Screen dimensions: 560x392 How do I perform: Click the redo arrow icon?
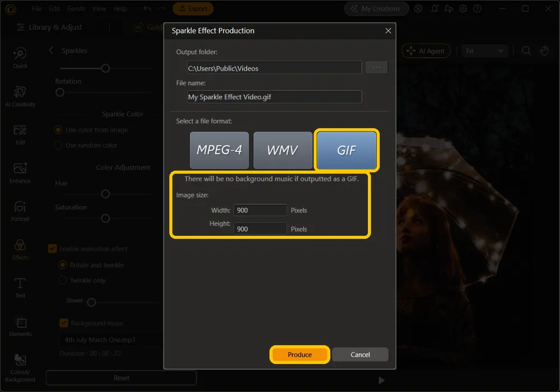click(161, 8)
